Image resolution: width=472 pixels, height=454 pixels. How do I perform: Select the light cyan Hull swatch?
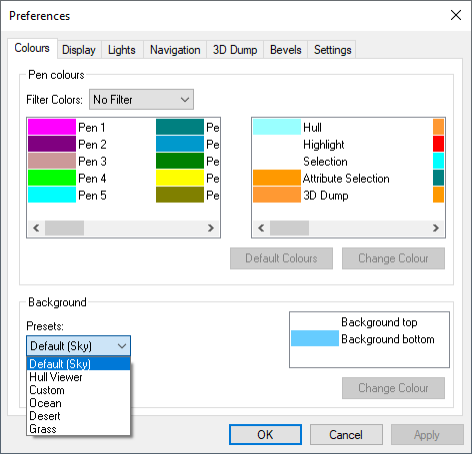(x=277, y=127)
